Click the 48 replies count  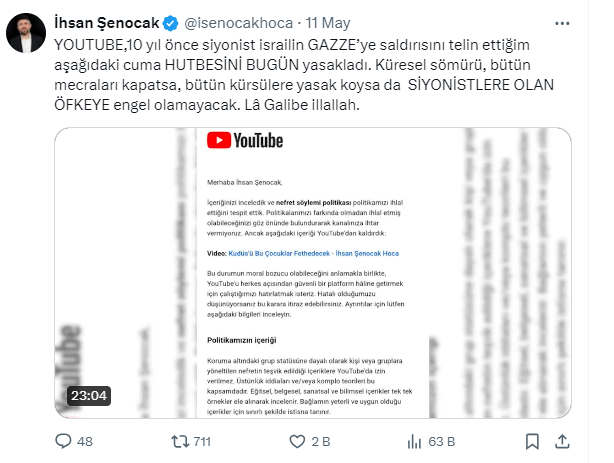click(84, 441)
